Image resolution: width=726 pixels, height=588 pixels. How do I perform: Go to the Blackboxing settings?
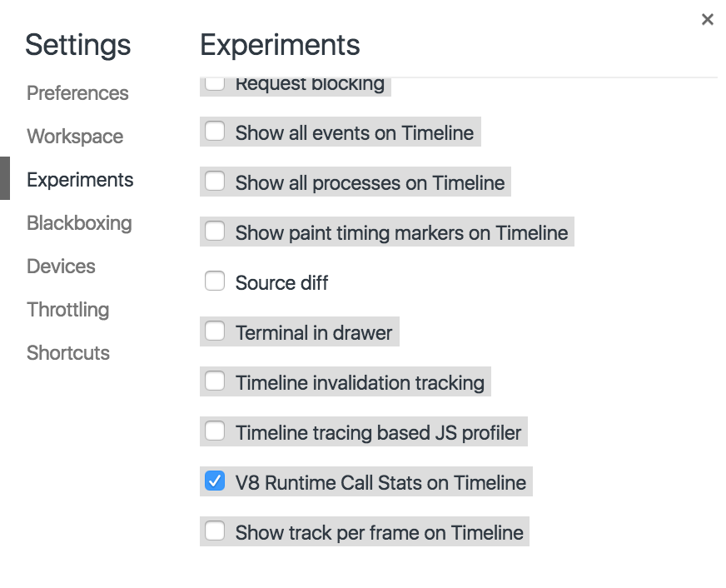click(x=79, y=223)
